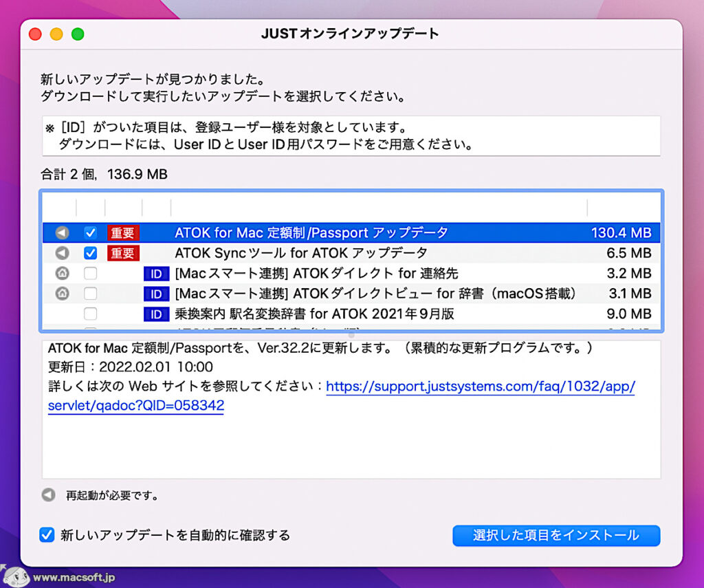704x588 pixels.
Task: Zoom window with green button
Action: pyautogui.click(x=78, y=34)
